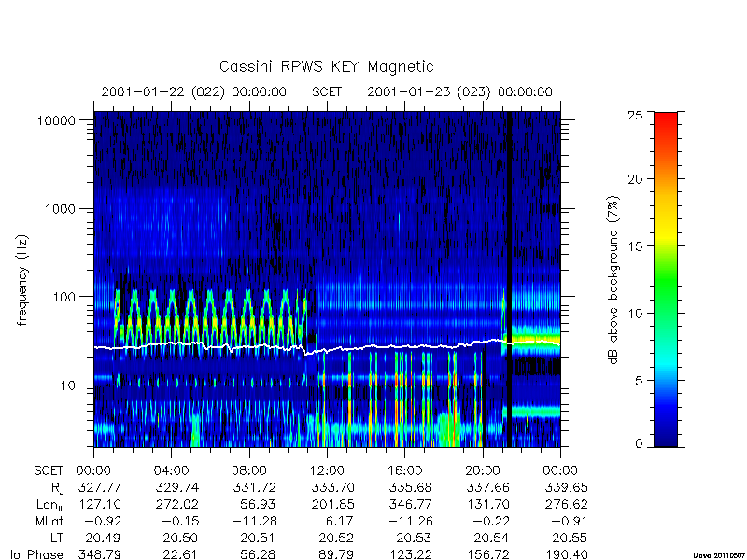747x560 pixels.
Task: Click the 'Io Phase' row label
Action: [x=38, y=554]
